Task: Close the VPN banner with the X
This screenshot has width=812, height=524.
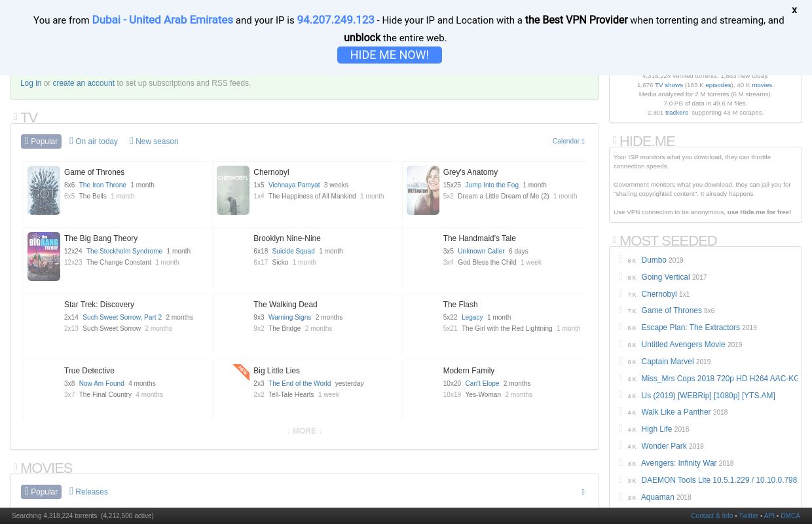Action: tap(794, 10)
